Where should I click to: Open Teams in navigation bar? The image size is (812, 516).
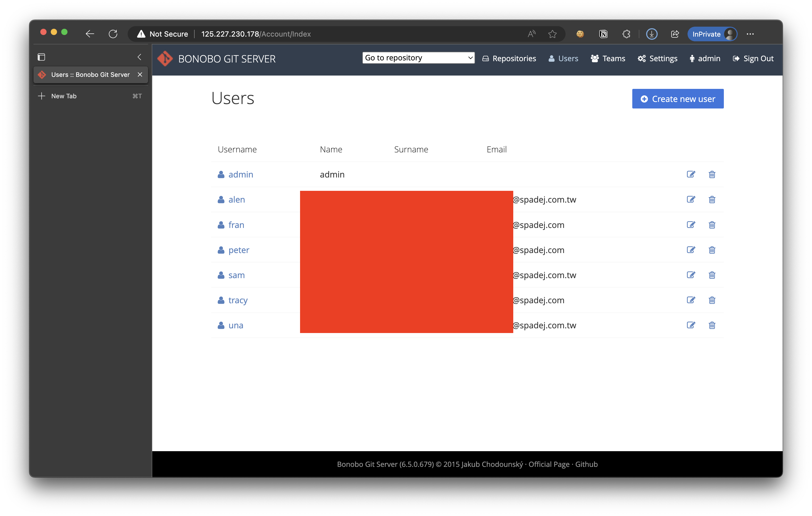click(x=608, y=59)
